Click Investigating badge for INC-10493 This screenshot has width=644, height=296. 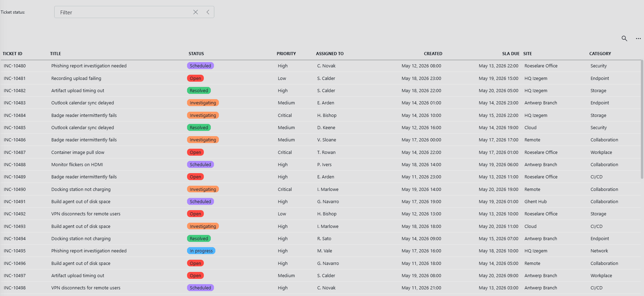(x=203, y=227)
